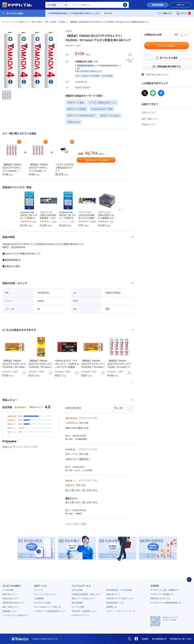Open the 返品・交換について help link in sidebar
Screen dimensions: 194x644
coord(150,119)
